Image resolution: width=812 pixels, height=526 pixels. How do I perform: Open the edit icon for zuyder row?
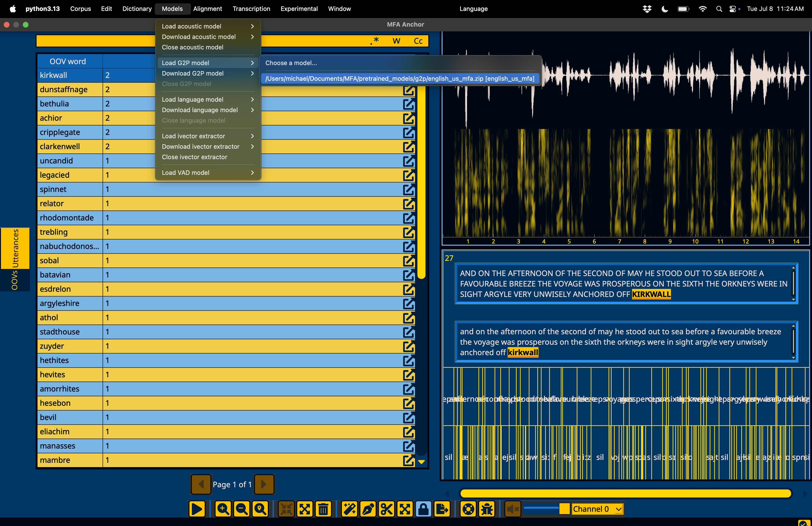tap(408, 346)
